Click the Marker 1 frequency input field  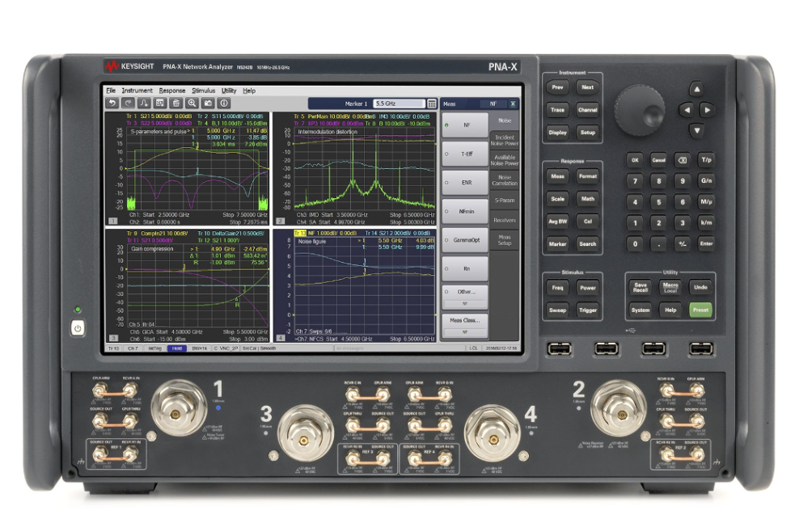coord(399,103)
